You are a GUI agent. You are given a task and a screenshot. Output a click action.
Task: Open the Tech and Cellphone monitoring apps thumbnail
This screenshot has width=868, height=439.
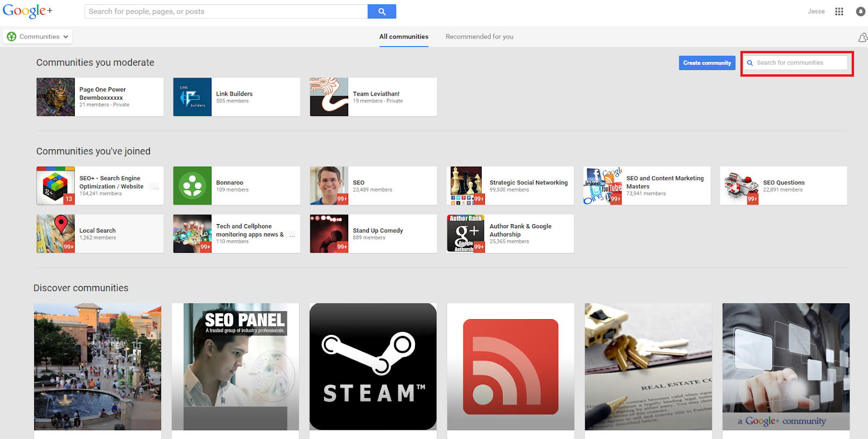192,233
